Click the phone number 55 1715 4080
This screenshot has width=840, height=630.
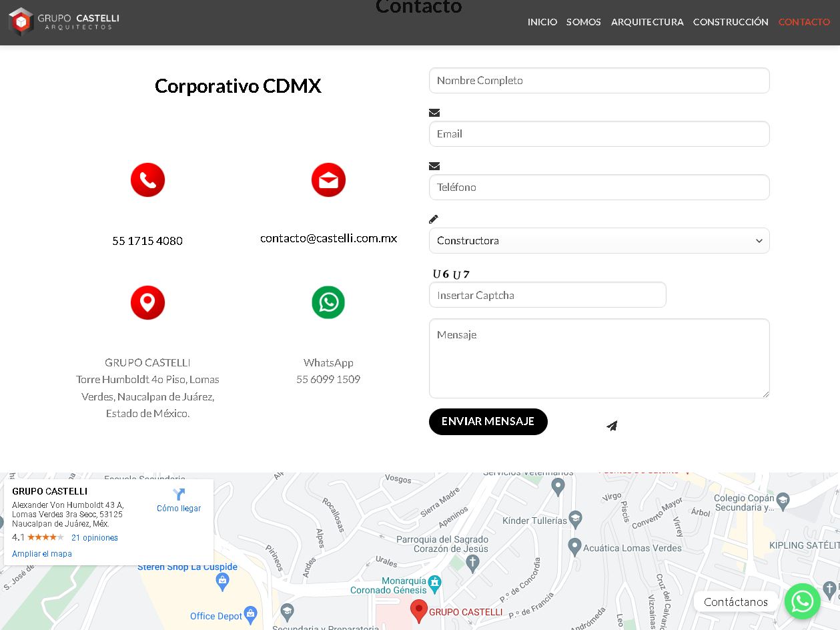pos(147,241)
